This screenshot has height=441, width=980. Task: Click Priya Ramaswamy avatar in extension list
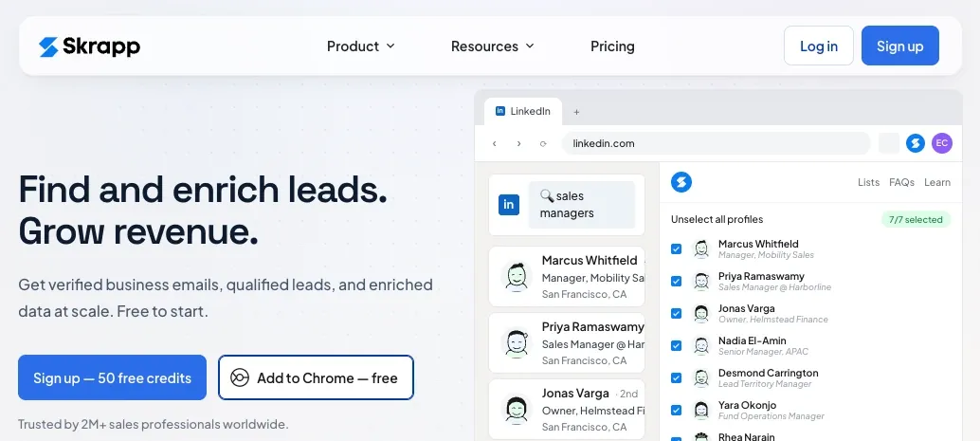coord(701,281)
